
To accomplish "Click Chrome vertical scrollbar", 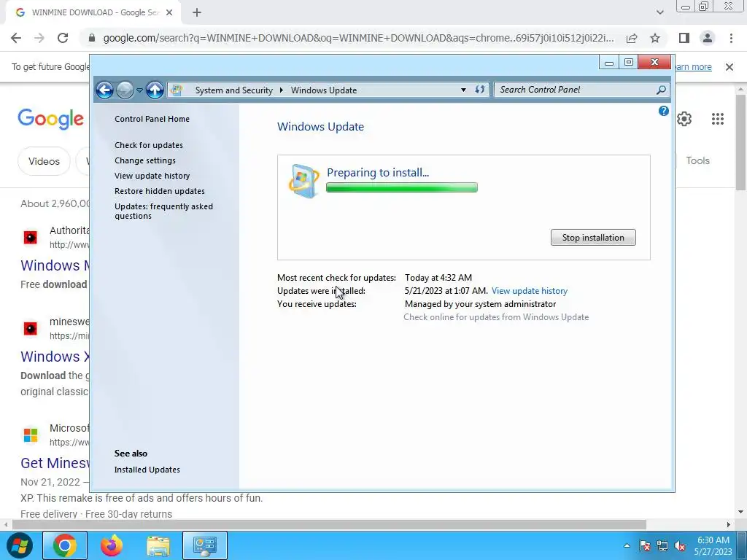I will click(741, 143).
